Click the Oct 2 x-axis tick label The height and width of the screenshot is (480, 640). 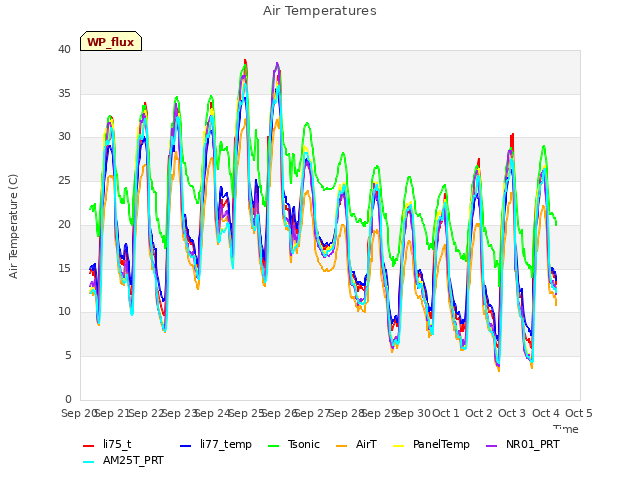click(479, 413)
